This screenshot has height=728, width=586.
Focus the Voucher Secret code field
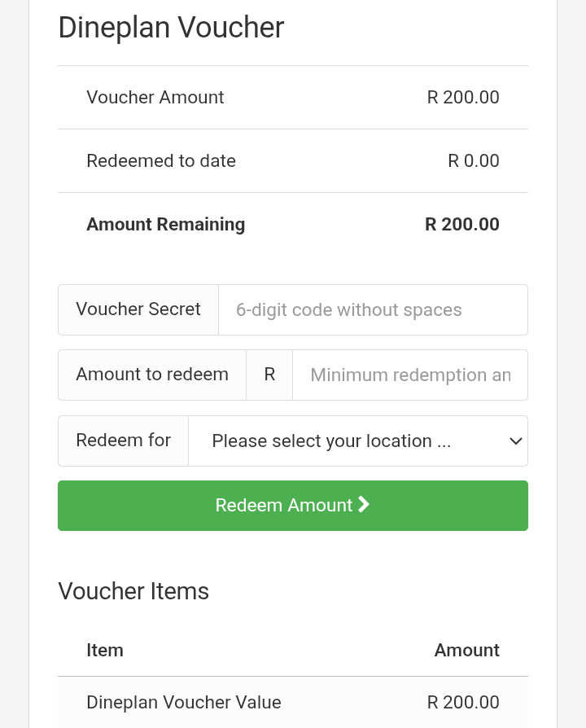pos(373,309)
